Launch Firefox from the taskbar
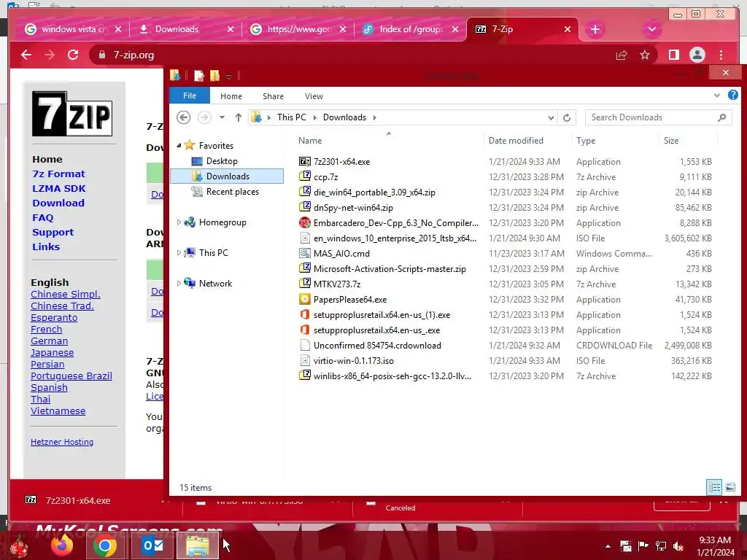Viewport: 747px width, 560px height. pos(62,545)
